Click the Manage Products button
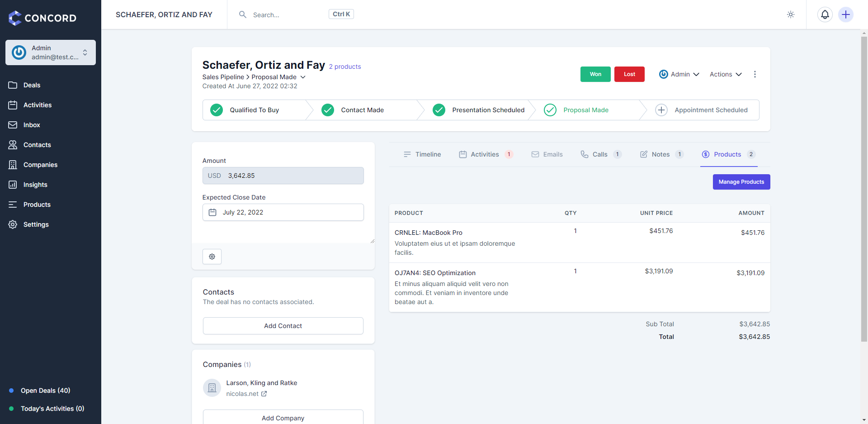The height and width of the screenshot is (424, 868). 741,182
